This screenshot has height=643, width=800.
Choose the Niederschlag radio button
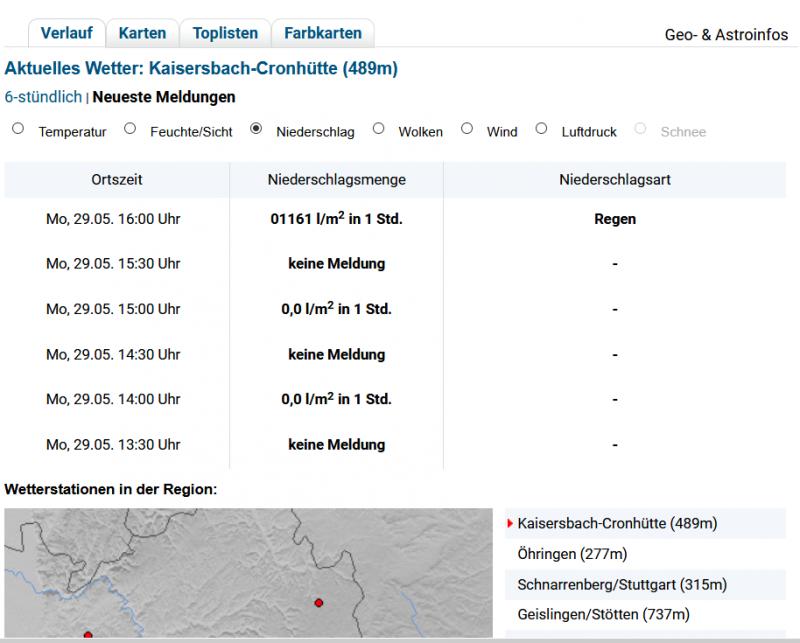click(256, 129)
